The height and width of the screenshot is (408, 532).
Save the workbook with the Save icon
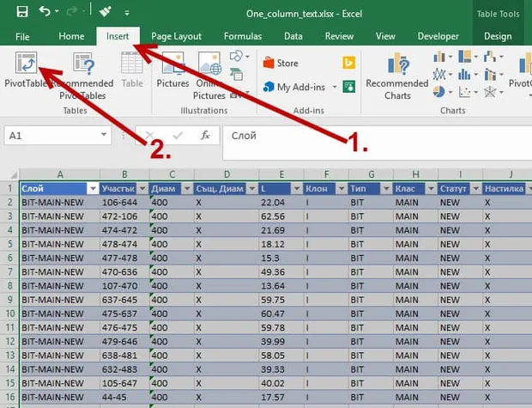[x=22, y=12]
